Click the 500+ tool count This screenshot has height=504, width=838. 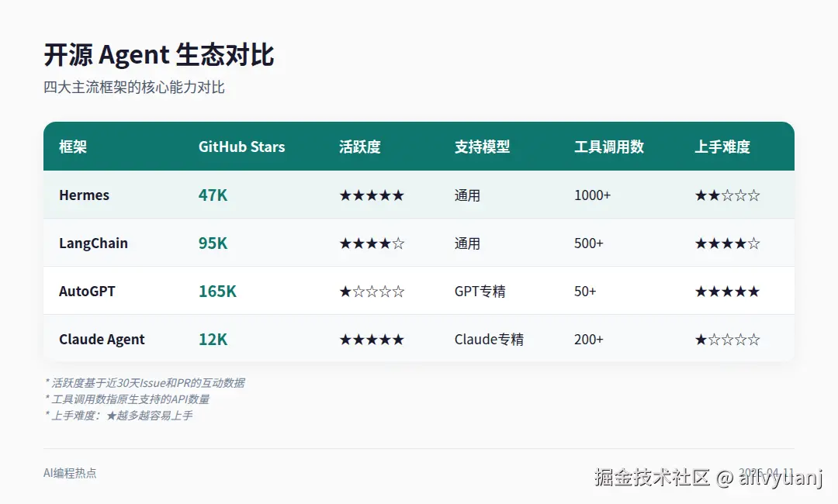(x=588, y=243)
